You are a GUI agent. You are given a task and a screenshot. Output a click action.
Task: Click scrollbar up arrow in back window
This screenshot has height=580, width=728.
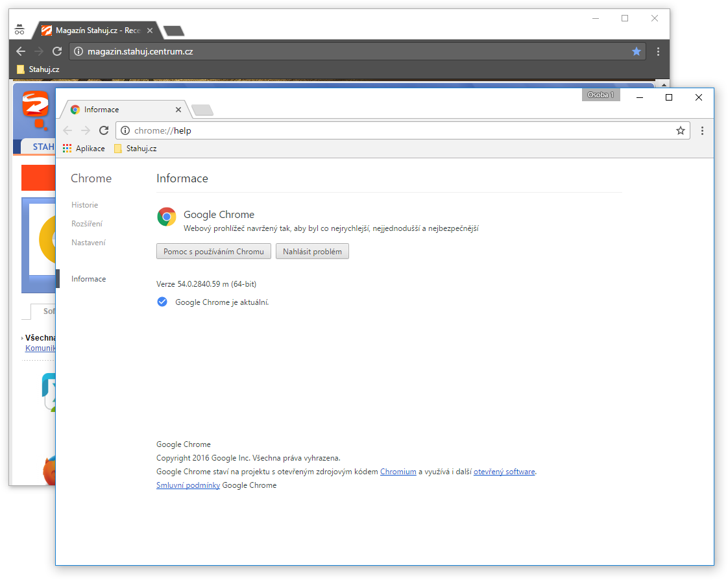click(664, 85)
